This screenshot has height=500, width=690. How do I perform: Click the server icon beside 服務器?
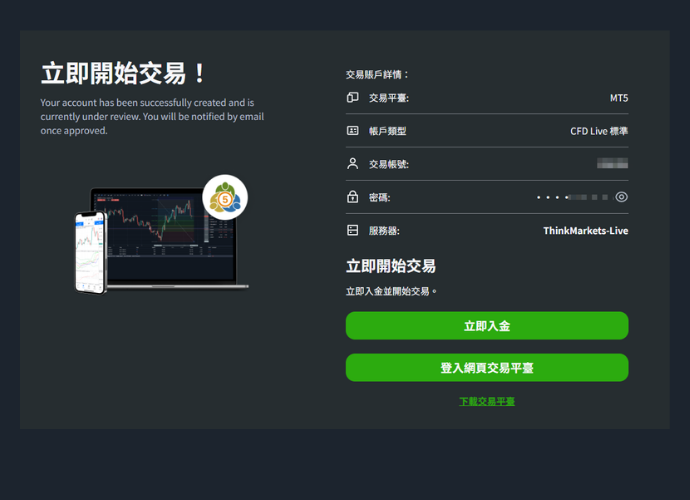(352, 230)
